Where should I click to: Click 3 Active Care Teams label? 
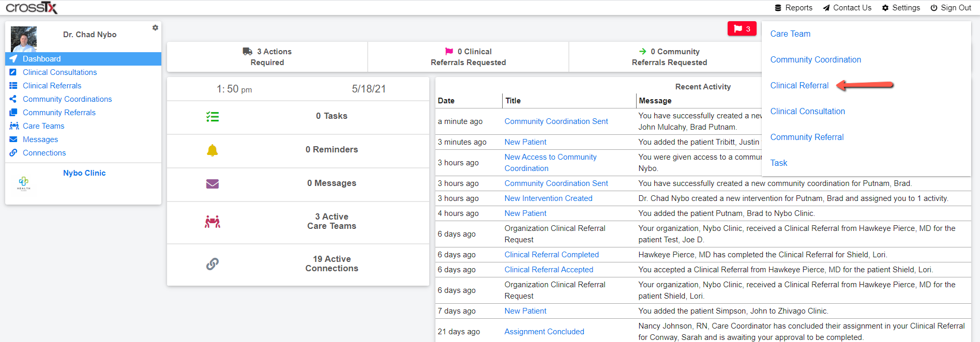coord(331,222)
